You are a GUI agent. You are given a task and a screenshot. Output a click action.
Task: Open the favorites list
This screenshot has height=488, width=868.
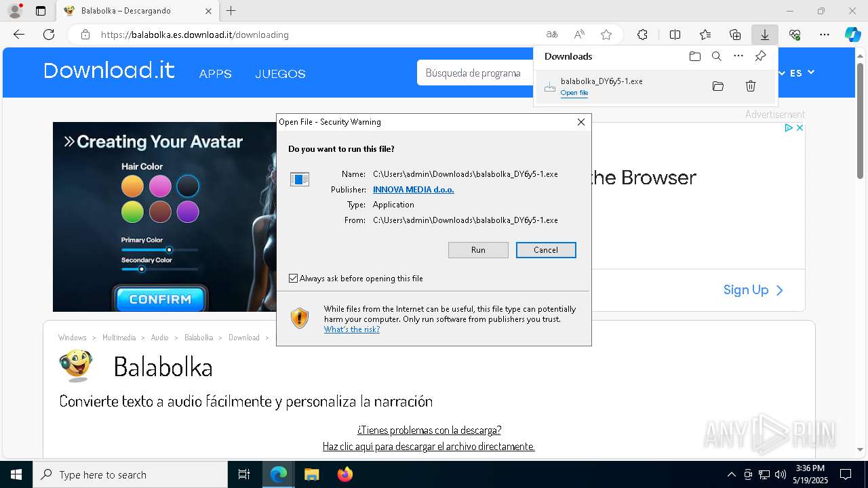705,35
